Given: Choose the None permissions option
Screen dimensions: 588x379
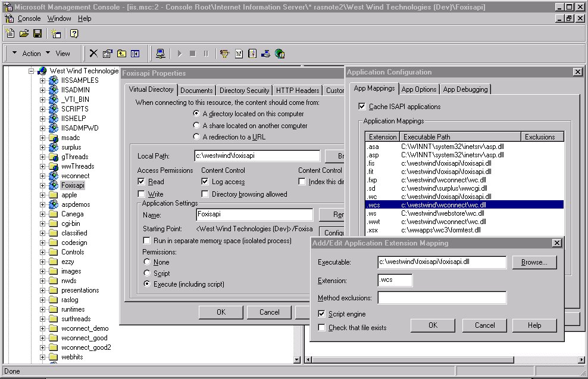Looking at the screenshot, I should [147, 262].
